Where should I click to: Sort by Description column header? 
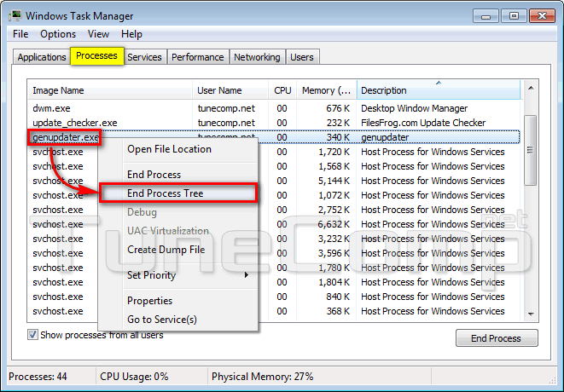click(x=439, y=90)
